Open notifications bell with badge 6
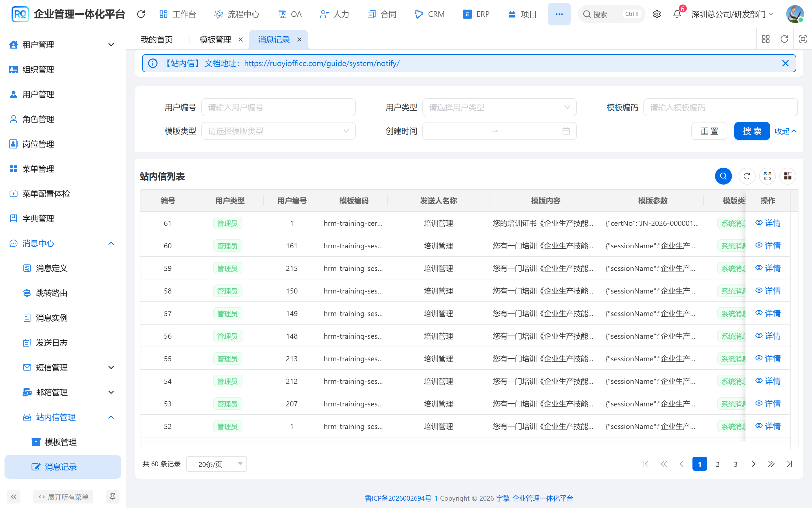The width and height of the screenshot is (812, 508). tap(677, 14)
